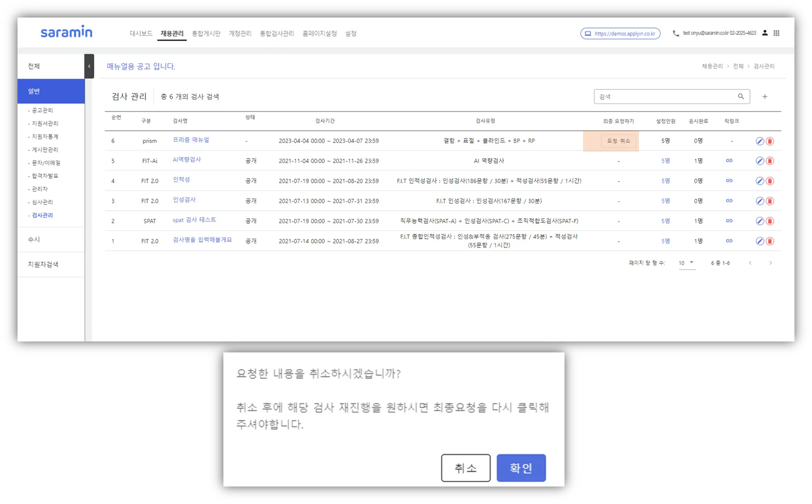Open the spat 검사 테스트 link

[x=194, y=220]
